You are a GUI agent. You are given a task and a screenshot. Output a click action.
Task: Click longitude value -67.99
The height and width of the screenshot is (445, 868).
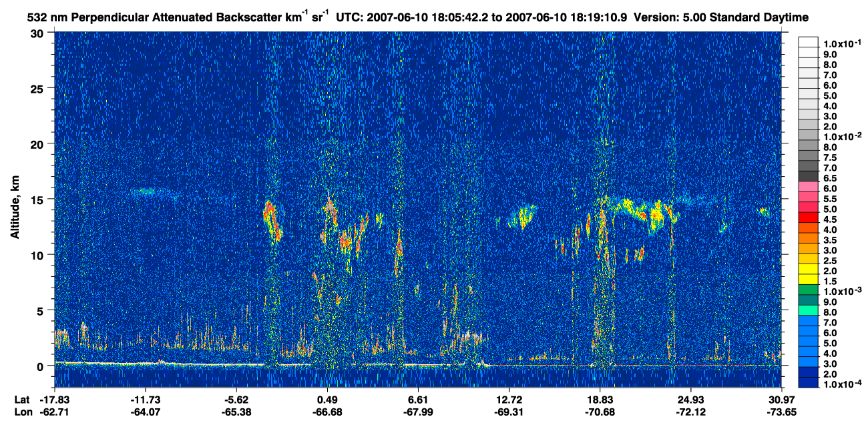click(418, 412)
